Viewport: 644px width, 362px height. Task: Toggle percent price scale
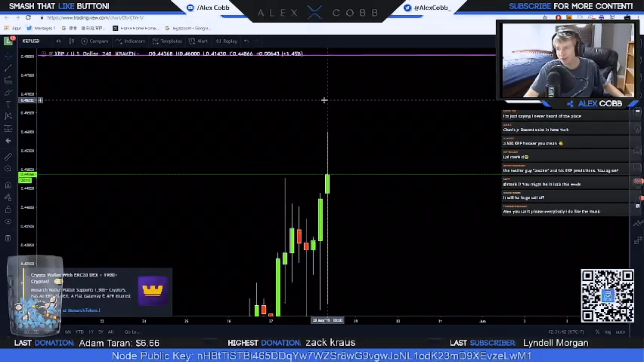pyautogui.click(x=597, y=332)
